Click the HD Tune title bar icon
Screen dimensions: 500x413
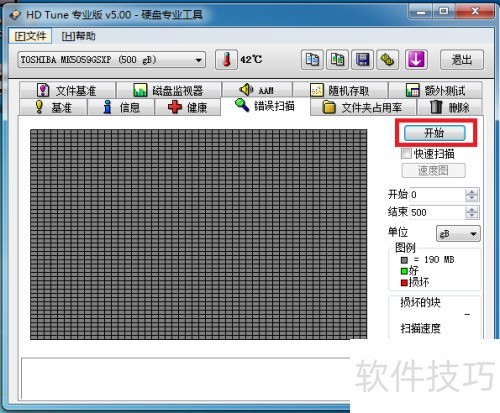tap(15, 15)
